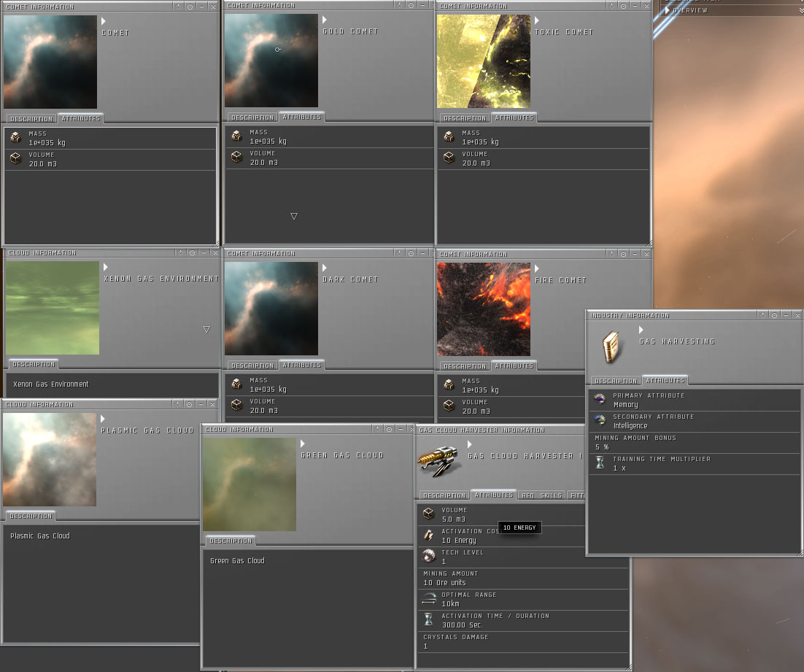Expand the triangle above Green Gas Cloud name
804x672 pixels.
[x=303, y=443]
